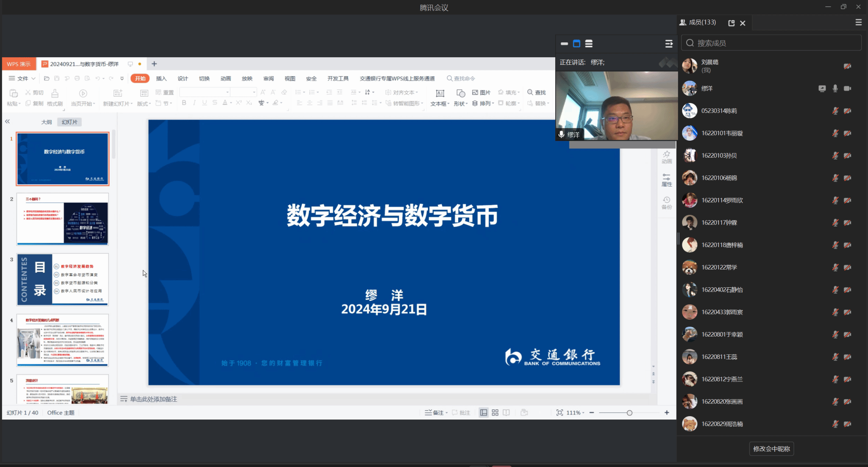Image resolution: width=868 pixels, height=467 pixels.
Task: Switch to slide sorter view icon
Action: (495, 412)
